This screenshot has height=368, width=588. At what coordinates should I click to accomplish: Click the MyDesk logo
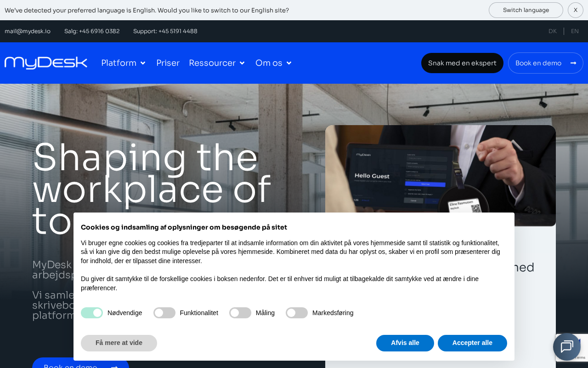(46, 63)
